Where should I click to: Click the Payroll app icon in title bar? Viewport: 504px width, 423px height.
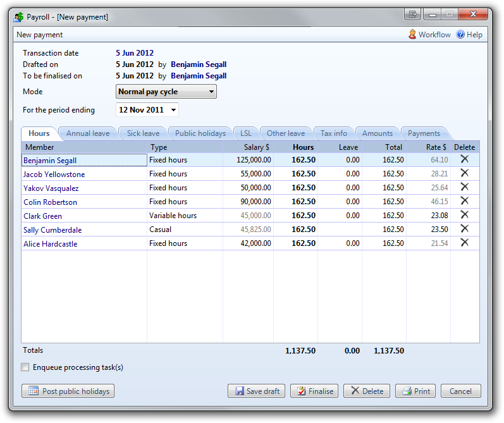point(18,16)
